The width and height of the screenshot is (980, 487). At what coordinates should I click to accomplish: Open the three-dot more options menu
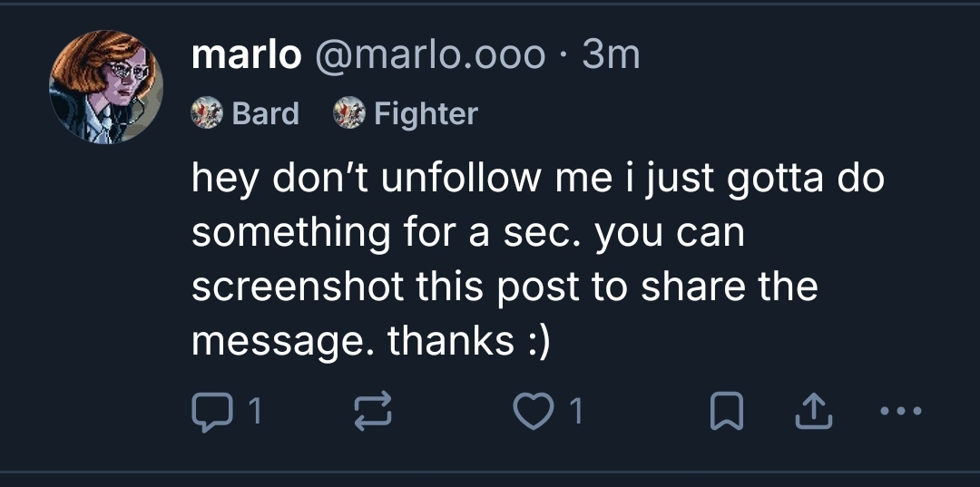tap(900, 413)
